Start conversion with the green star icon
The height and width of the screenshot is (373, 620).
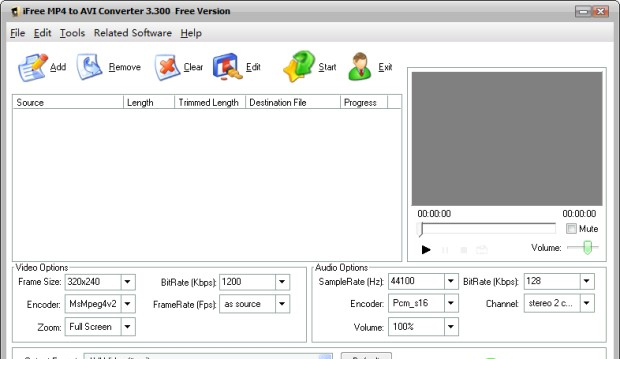299,66
